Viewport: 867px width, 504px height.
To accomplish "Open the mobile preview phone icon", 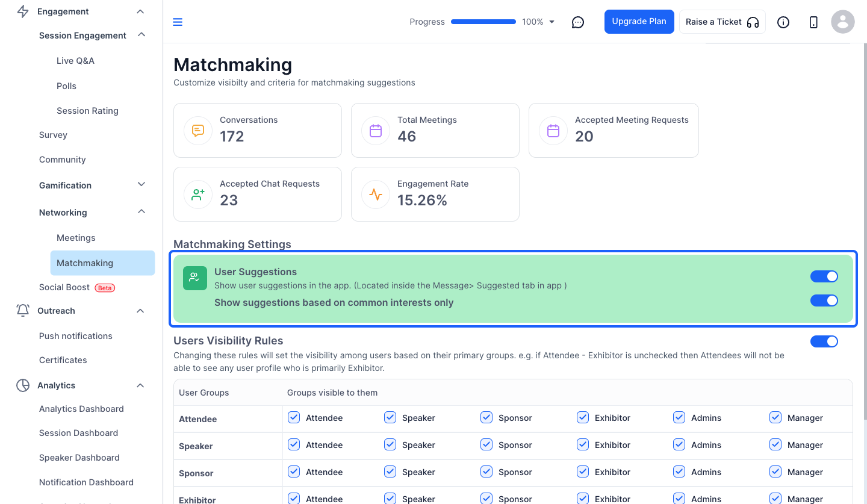I will (x=813, y=22).
